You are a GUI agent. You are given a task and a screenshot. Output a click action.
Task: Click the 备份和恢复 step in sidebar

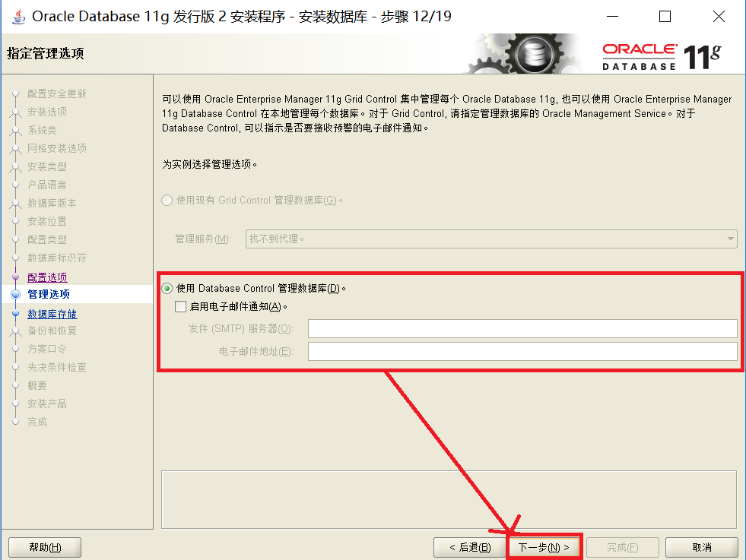52,331
